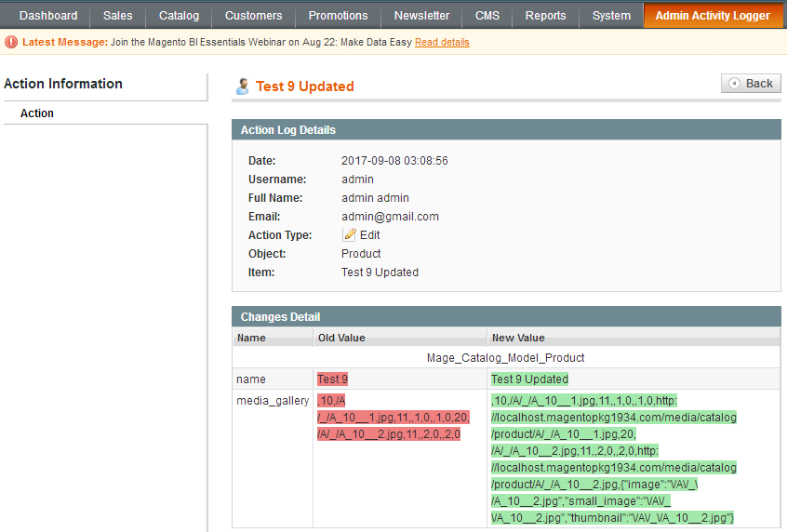Click the red highlighted Test 9 old value
787x532 pixels.
pyautogui.click(x=332, y=379)
